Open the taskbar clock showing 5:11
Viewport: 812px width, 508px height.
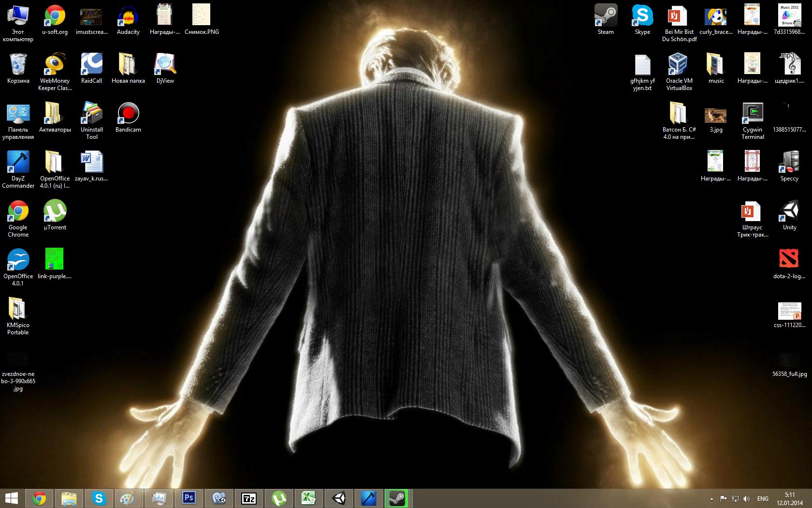click(x=790, y=498)
